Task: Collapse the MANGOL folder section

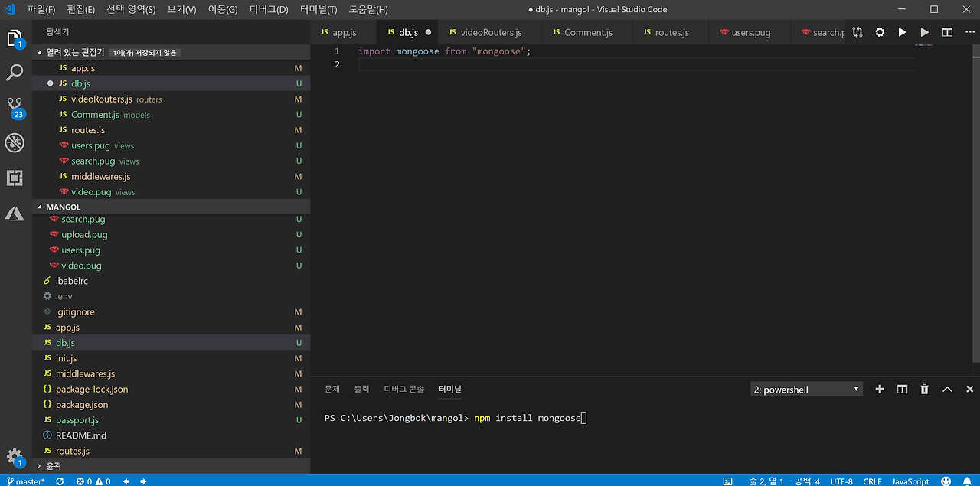Action: click(171, 207)
